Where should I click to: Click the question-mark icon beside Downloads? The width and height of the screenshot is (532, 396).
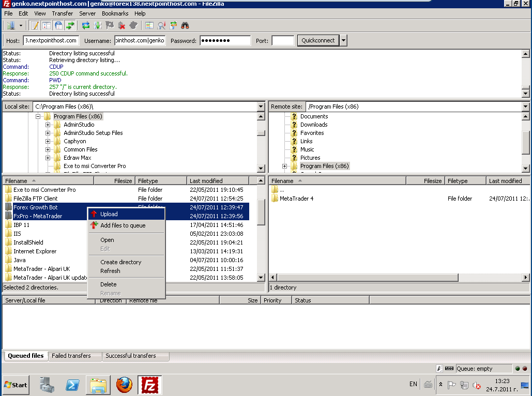pyautogui.click(x=294, y=125)
